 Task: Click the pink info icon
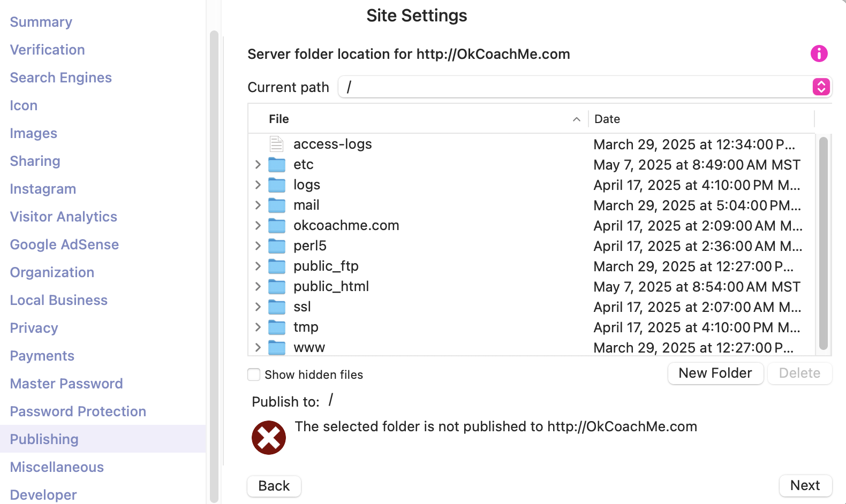(819, 54)
